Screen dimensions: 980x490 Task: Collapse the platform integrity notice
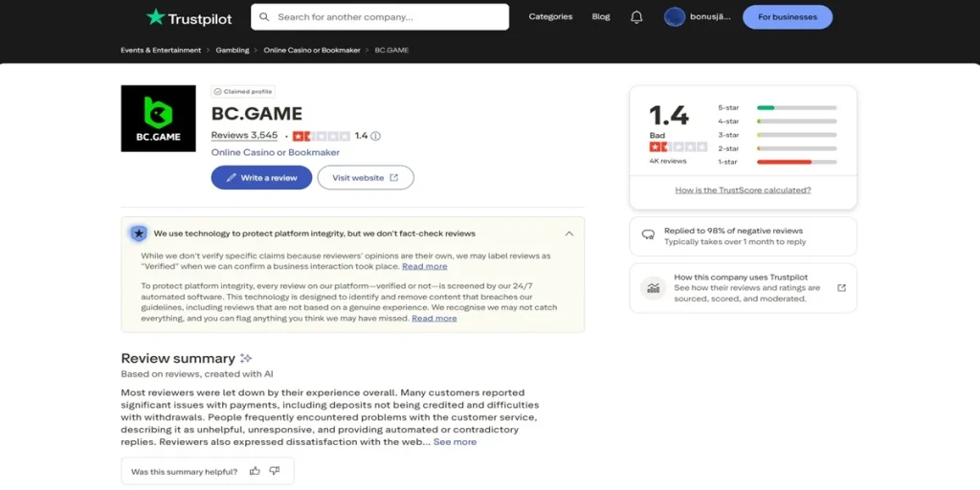[x=568, y=234]
